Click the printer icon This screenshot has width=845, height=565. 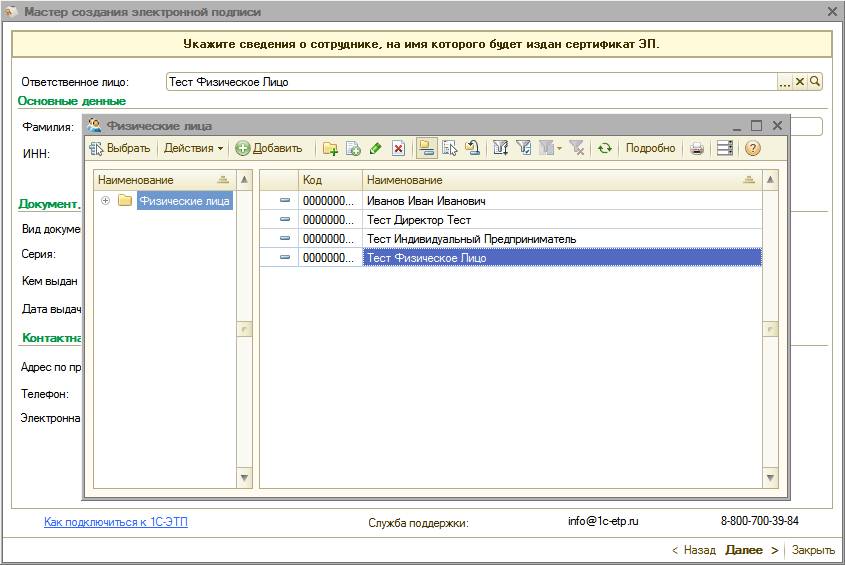(x=697, y=148)
